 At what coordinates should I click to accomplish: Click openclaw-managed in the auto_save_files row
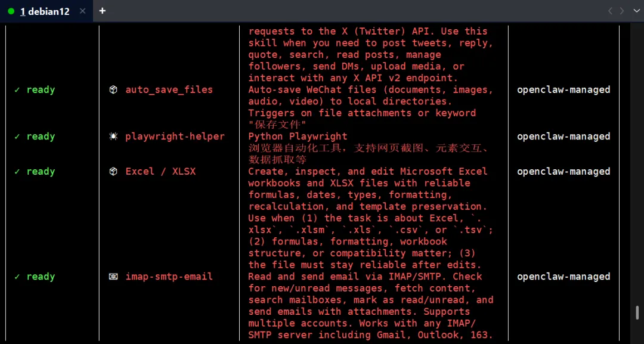click(563, 89)
